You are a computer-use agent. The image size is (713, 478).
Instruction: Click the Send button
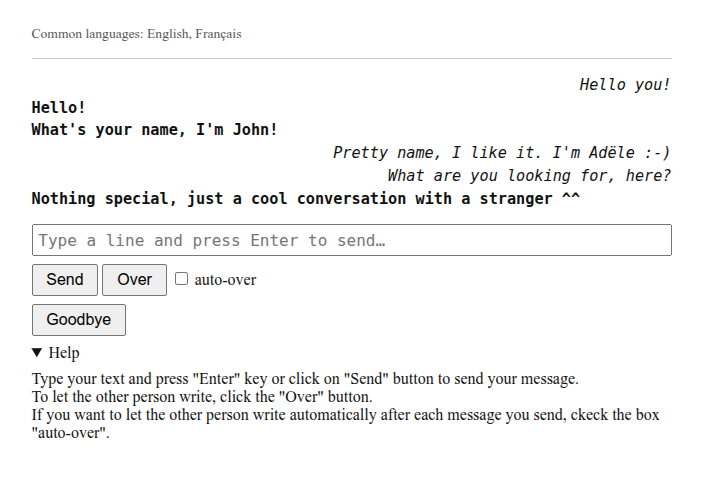tap(65, 280)
